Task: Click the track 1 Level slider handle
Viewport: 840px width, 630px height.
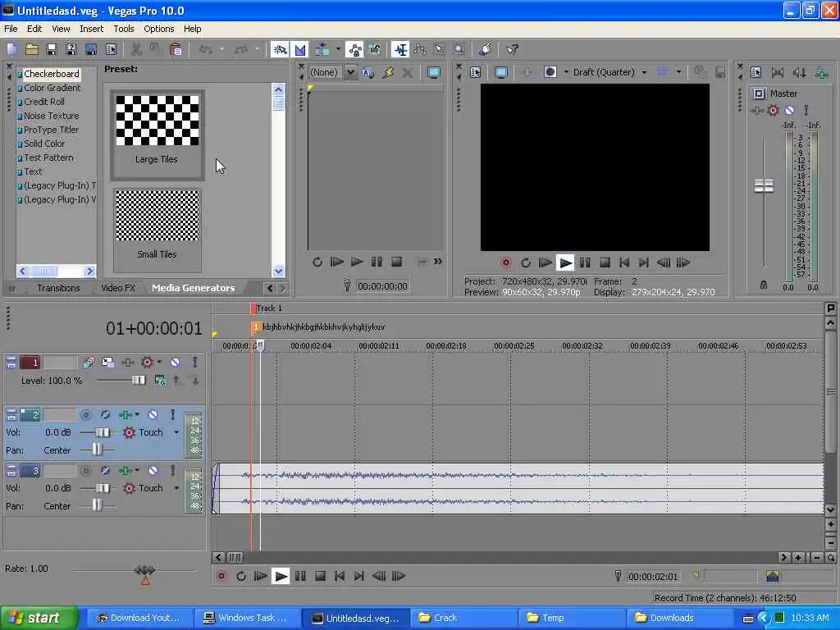Action: (138, 380)
